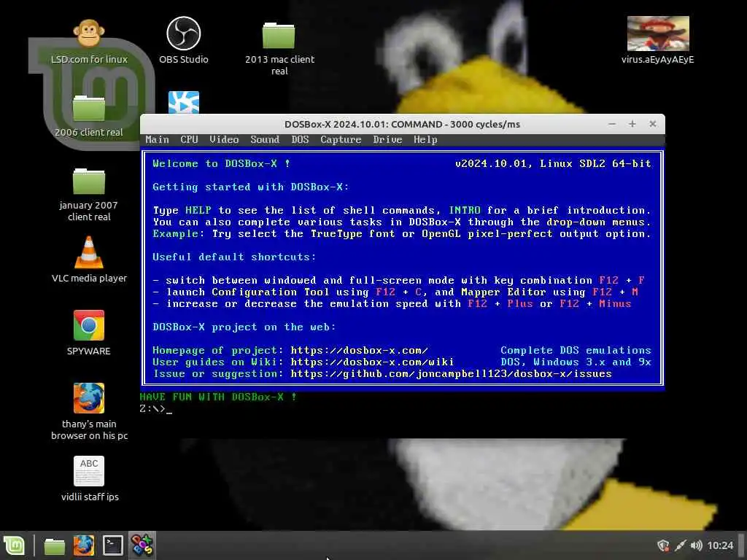Click the green INTRO command word
Screen dimensions: 747x560
pyautogui.click(x=465, y=210)
